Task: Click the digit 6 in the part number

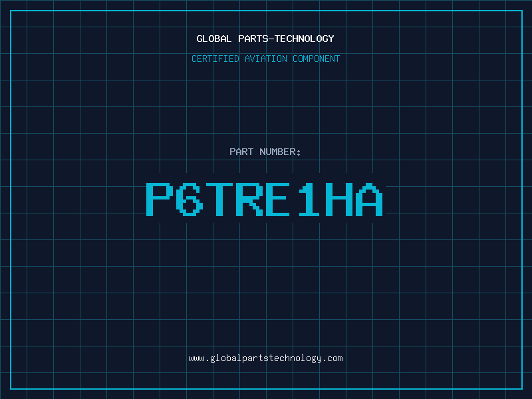Action: tap(190, 199)
